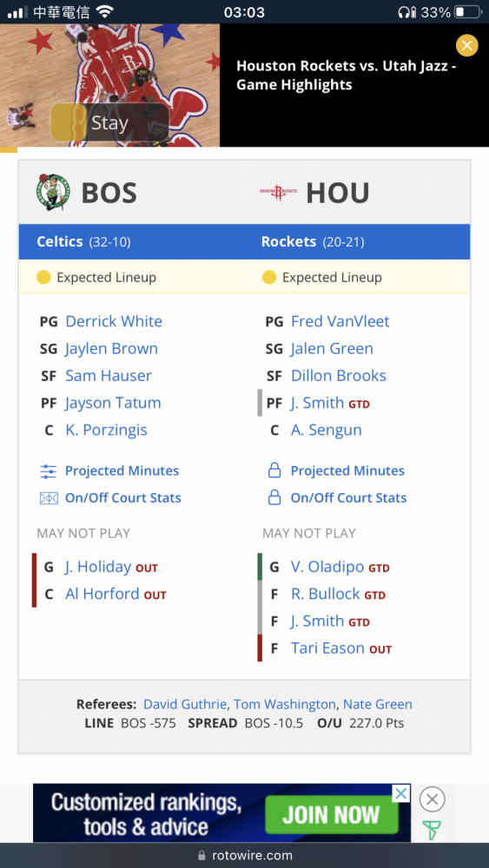Click the JOIN NOW ad button

pyautogui.click(x=331, y=815)
